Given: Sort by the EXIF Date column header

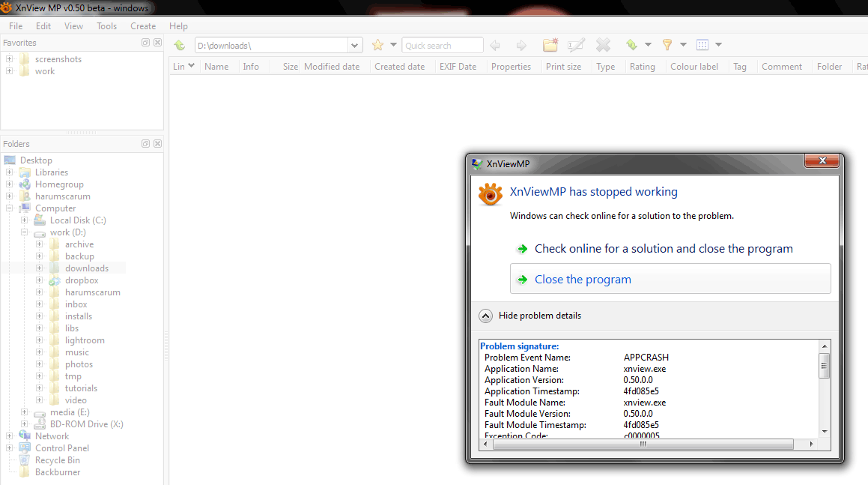Looking at the screenshot, I should click(458, 67).
